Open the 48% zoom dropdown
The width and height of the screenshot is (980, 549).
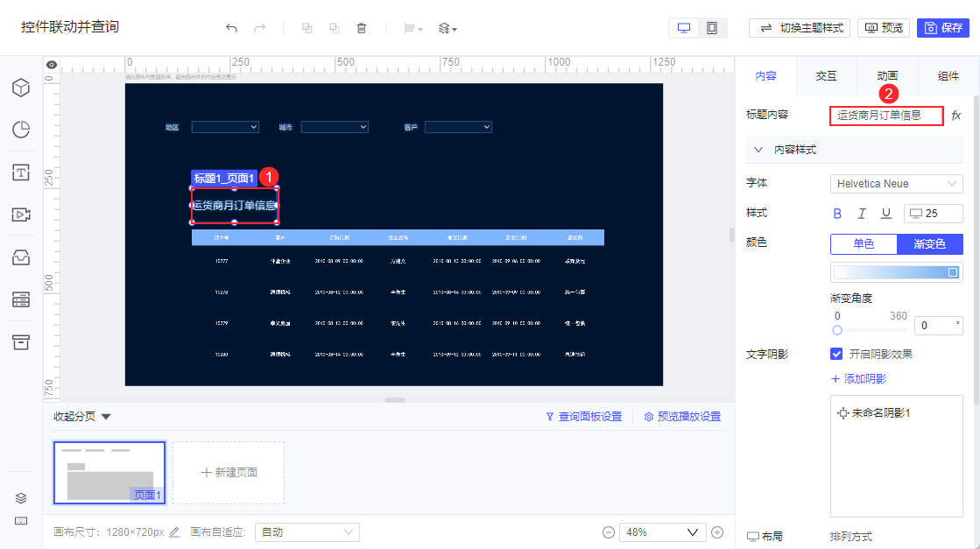point(662,532)
